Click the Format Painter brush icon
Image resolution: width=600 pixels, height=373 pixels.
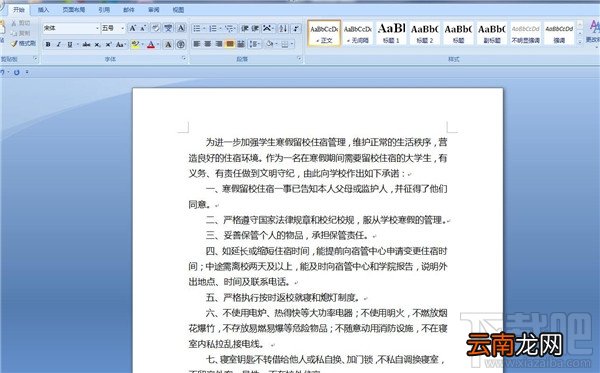point(14,44)
